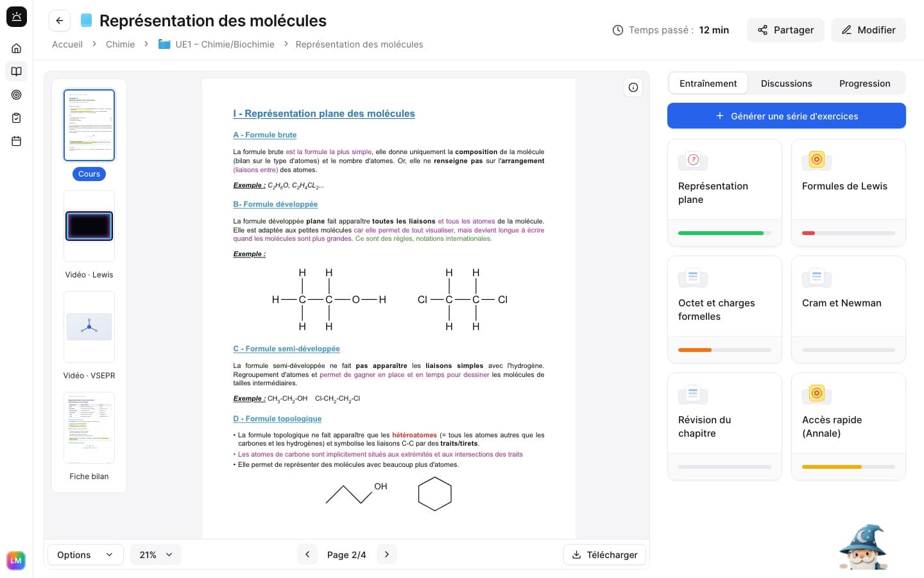Go to the next page arrow
This screenshot has width=924, height=578.
coord(386,554)
